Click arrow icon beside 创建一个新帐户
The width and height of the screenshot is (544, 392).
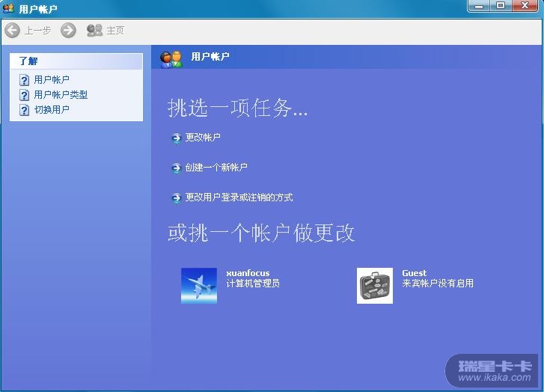pyautogui.click(x=177, y=168)
